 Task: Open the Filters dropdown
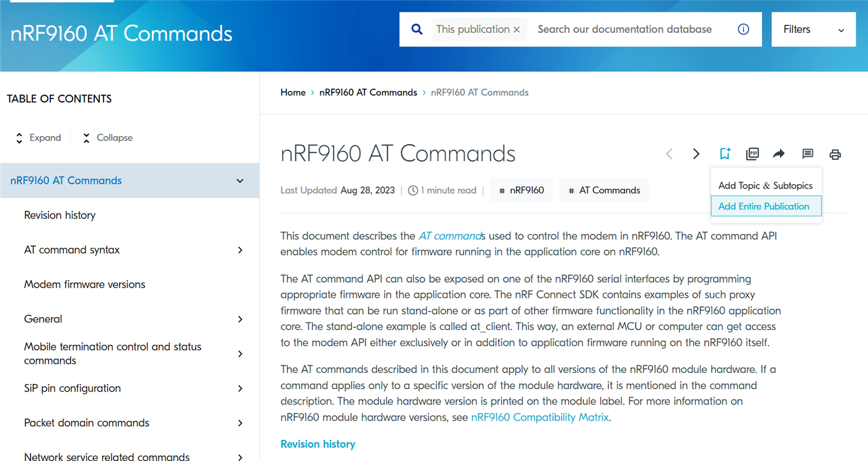click(x=813, y=29)
